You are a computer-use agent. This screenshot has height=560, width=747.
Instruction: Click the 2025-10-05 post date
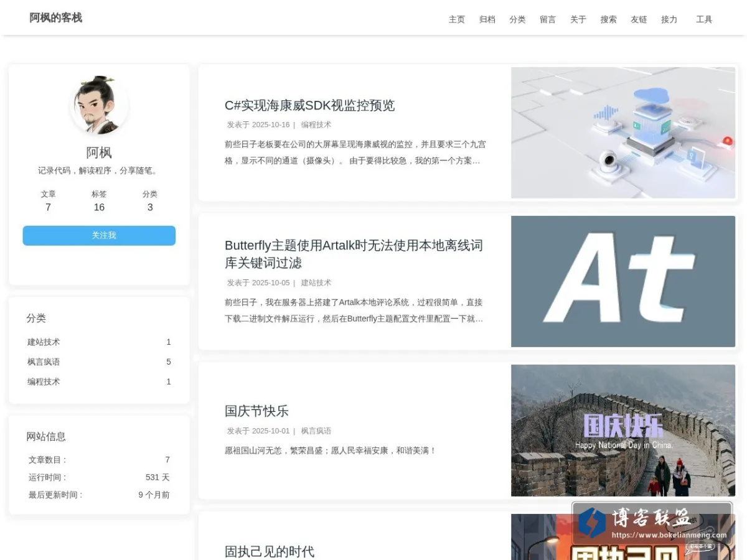(271, 282)
